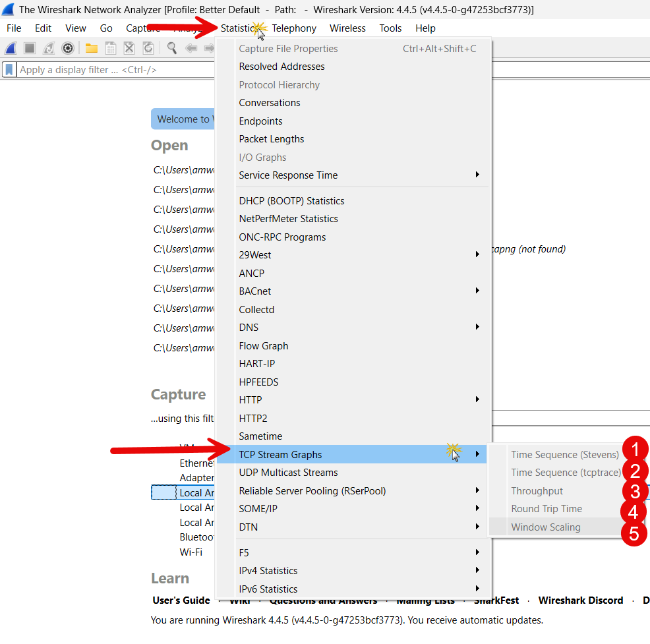Viewport: 650px width, 644px height.
Task: Choose Flow Graph menu entry
Action: click(x=264, y=346)
